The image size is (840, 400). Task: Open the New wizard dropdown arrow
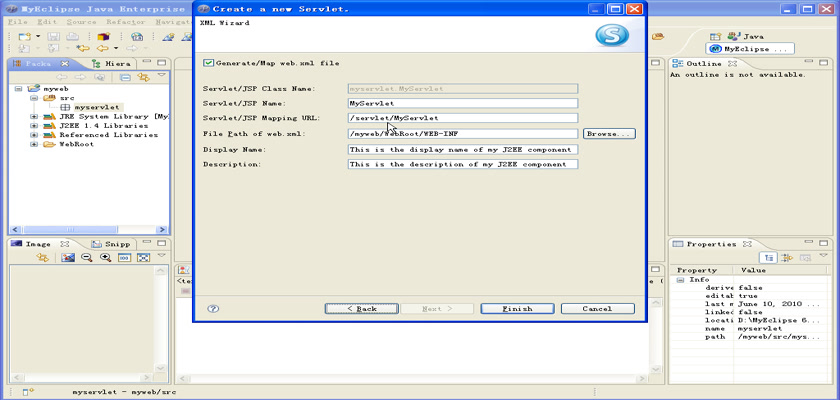pyautogui.click(x=38, y=36)
